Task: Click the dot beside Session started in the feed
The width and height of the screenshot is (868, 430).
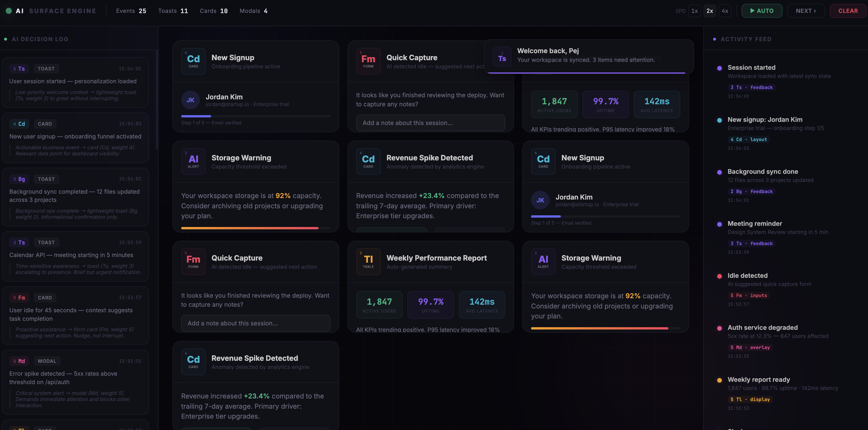Action: coord(720,68)
